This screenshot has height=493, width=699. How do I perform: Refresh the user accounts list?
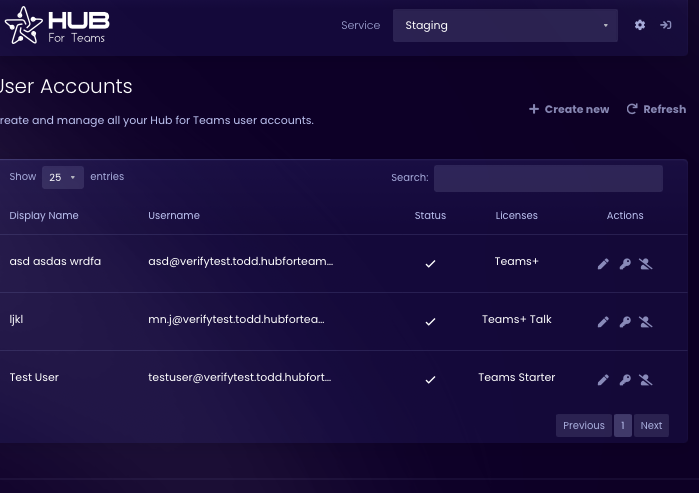(656, 109)
